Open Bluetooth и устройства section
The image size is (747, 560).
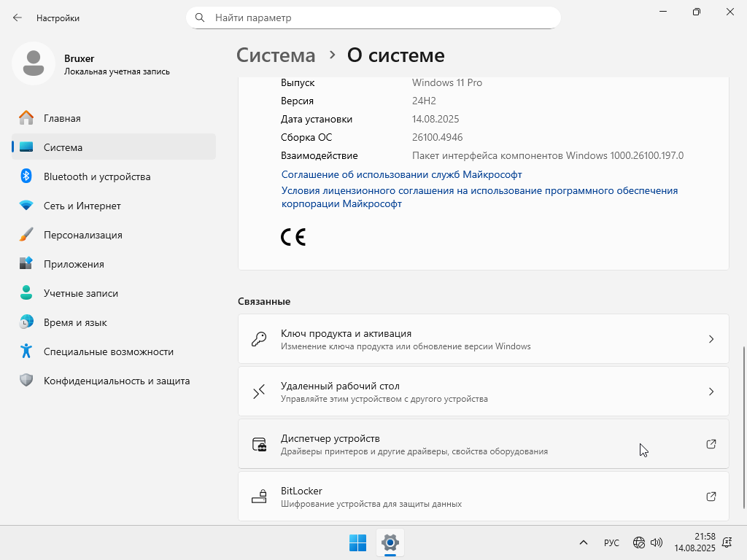tap(114, 176)
